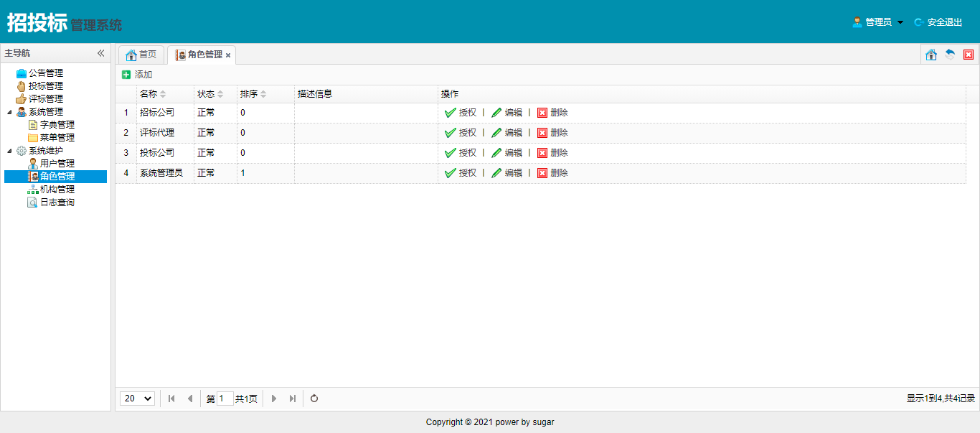Sort by the 排序 column header
The image size is (980, 433).
pyautogui.click(x=265, y=94)
